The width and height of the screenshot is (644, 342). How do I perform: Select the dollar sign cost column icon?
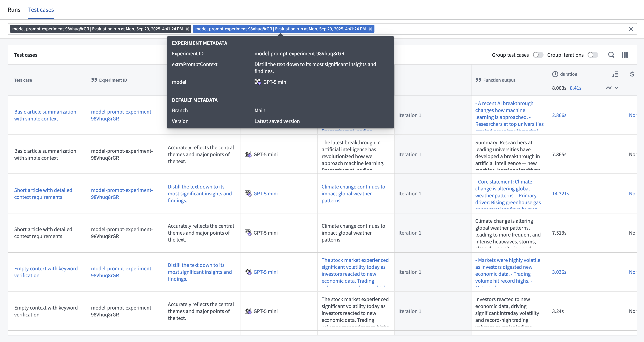[x=632, y=74]
